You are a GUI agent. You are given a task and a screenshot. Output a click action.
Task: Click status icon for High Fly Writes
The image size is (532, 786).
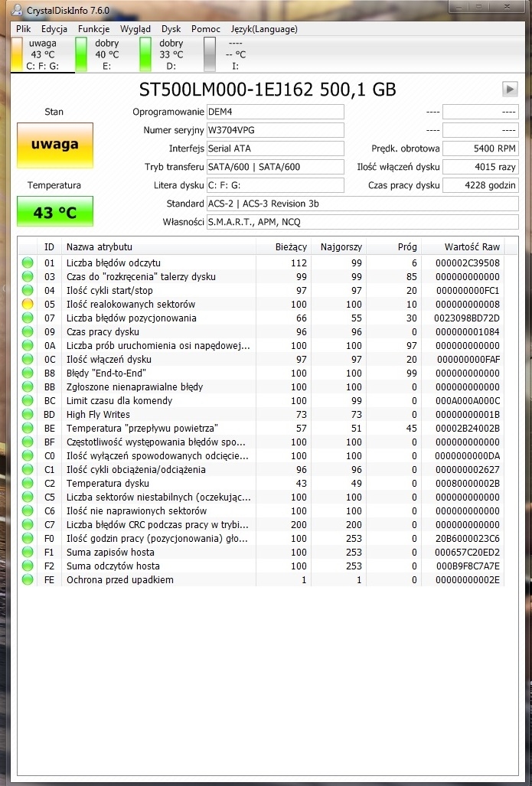pyautogui.click(x=28, y=414)
